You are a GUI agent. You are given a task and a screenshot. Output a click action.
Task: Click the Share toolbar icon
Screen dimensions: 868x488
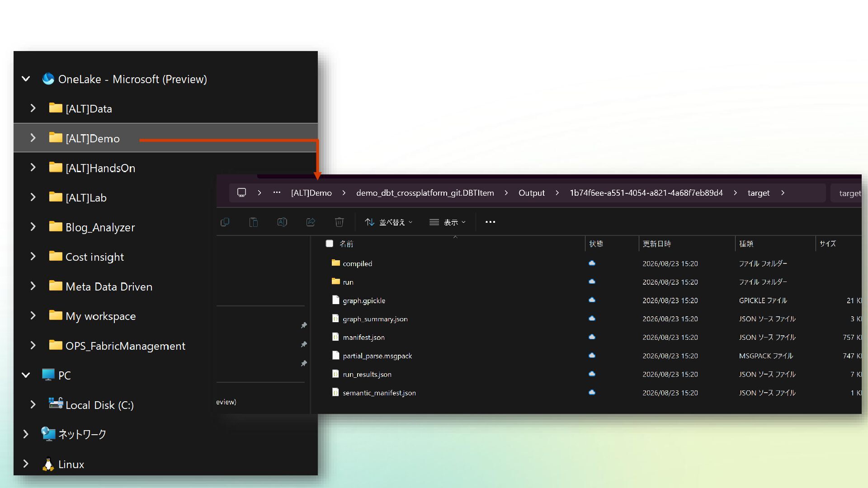click(311, 222)
